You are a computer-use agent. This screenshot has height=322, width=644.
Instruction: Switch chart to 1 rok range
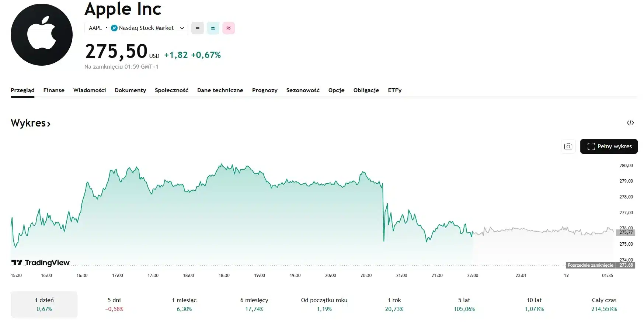(394, 304)
